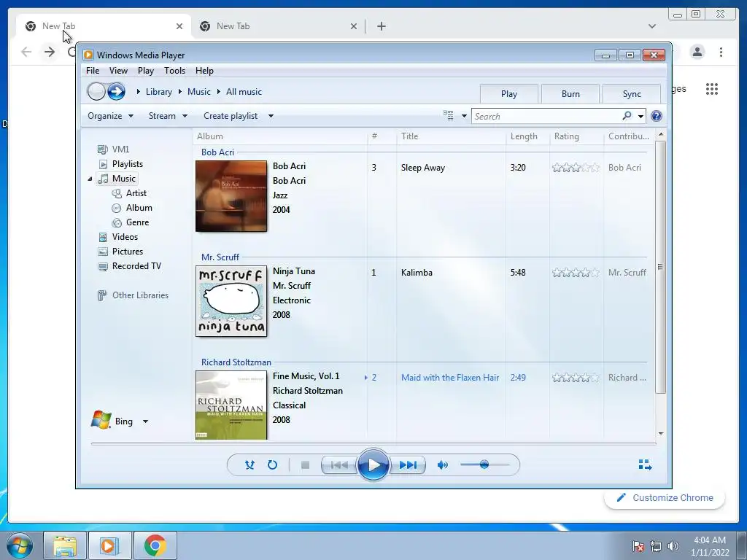Screen dimensions: 747x560
Task: Switch to the Sync tab
Action: tap(632, 94)
